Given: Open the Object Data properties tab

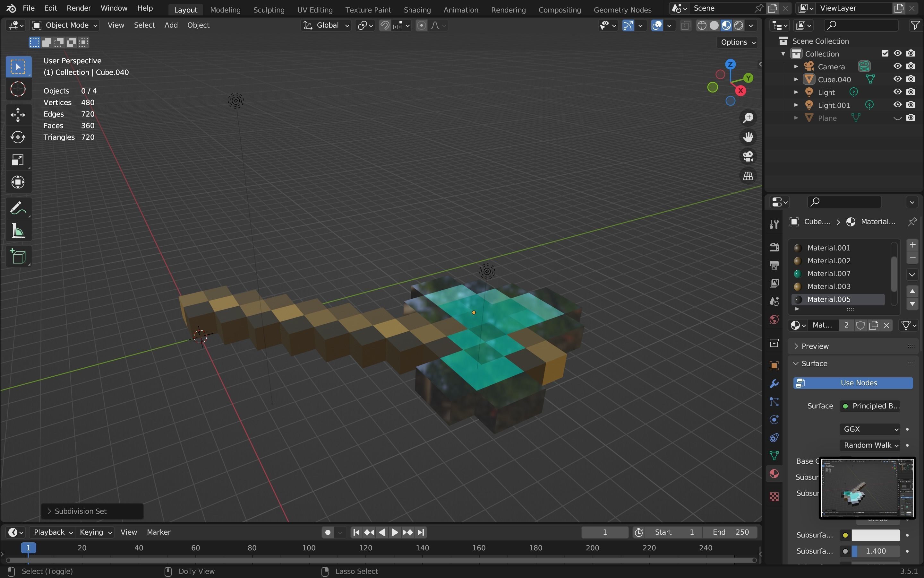Looking at the screenshot, I should (x=774, y=456).
